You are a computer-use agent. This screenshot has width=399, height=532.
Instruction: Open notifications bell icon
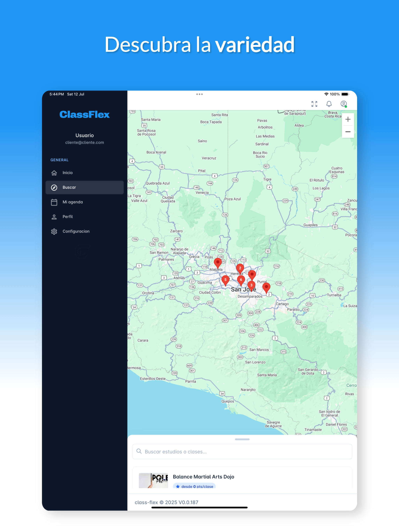click(x=329, y=104)
